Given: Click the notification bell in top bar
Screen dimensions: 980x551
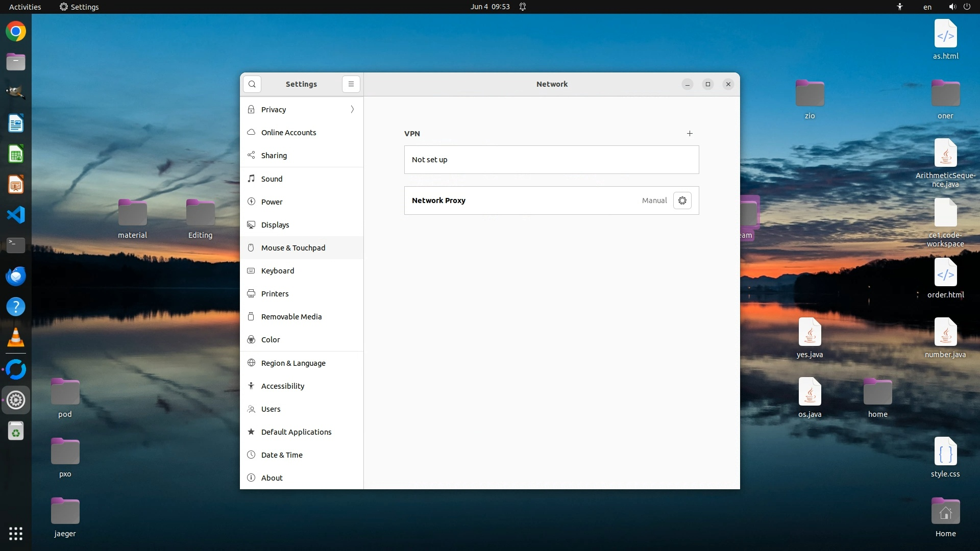Looking at the screenshot, I should tap(523, 7).
